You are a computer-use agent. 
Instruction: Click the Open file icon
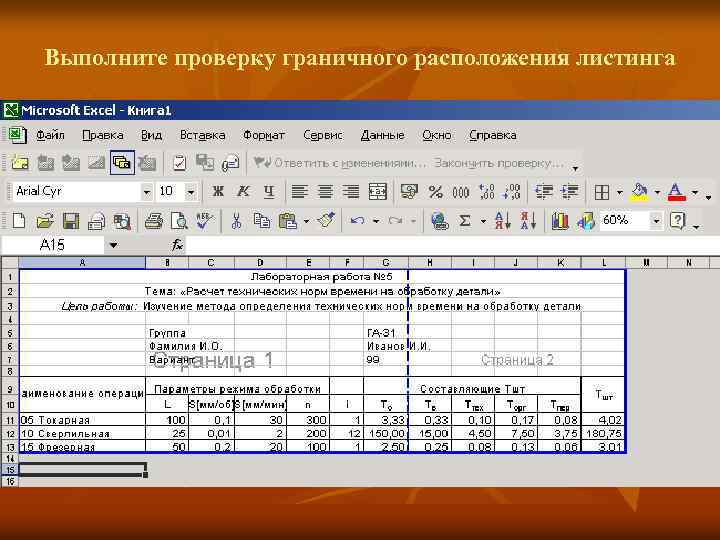point(45,221)
